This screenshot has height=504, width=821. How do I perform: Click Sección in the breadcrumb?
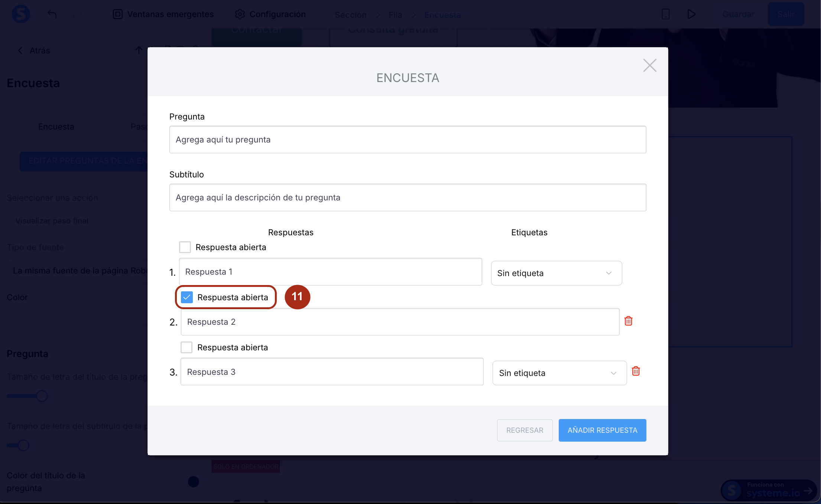coord(350,15)
